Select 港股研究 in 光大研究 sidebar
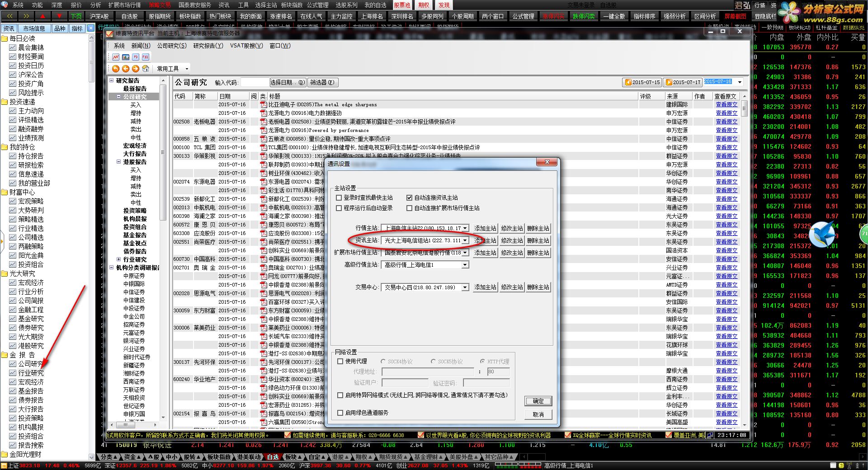The height and width of the screenshot is (470, 868). [31, 346]
